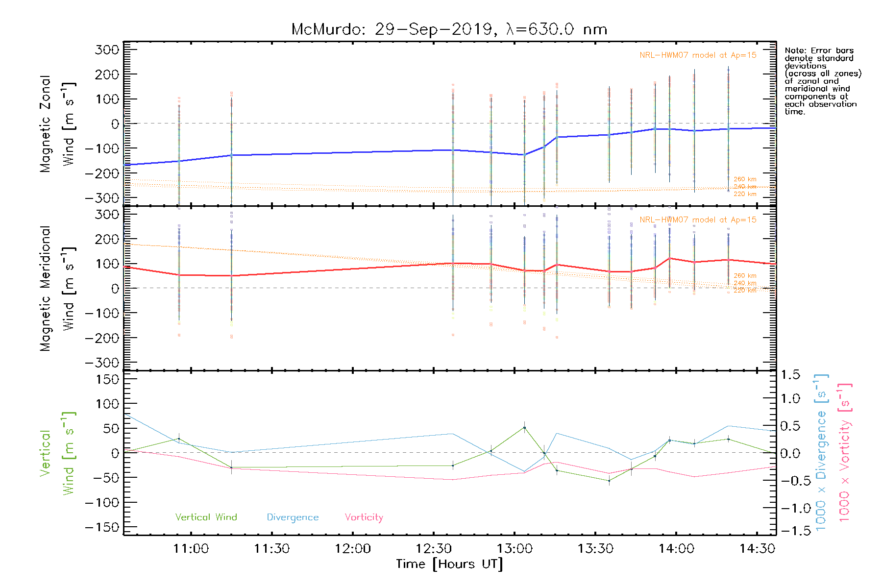Click the error bars note text

(x=822, y=81)
